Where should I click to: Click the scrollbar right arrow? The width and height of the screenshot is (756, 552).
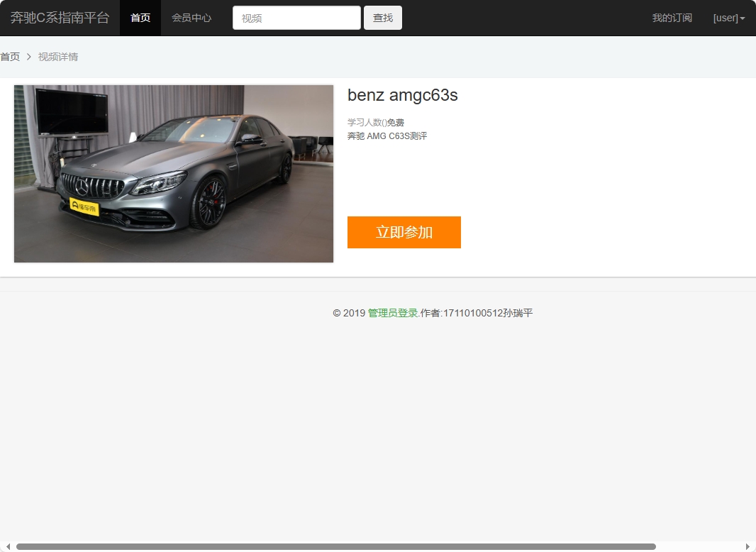click(x=747, y=547)
